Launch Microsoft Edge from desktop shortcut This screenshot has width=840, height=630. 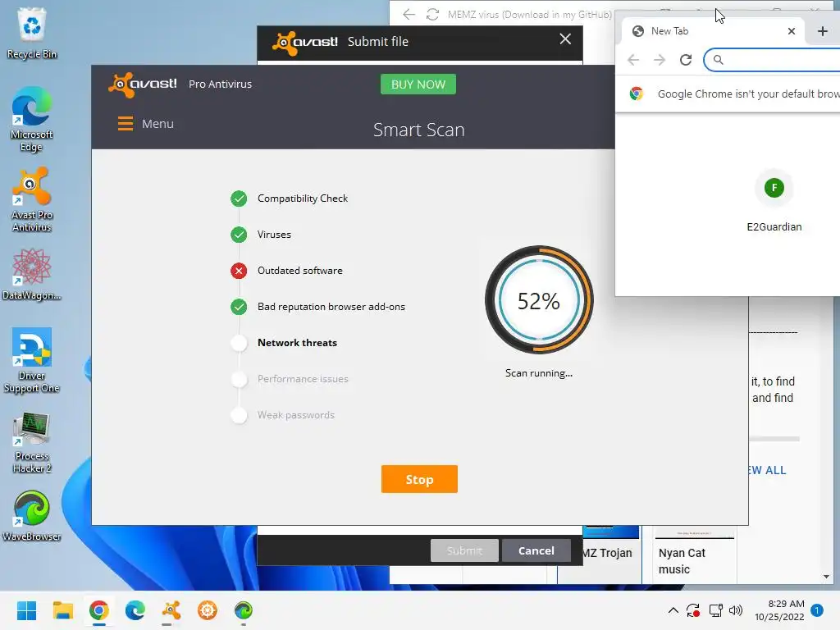[32, 119]
